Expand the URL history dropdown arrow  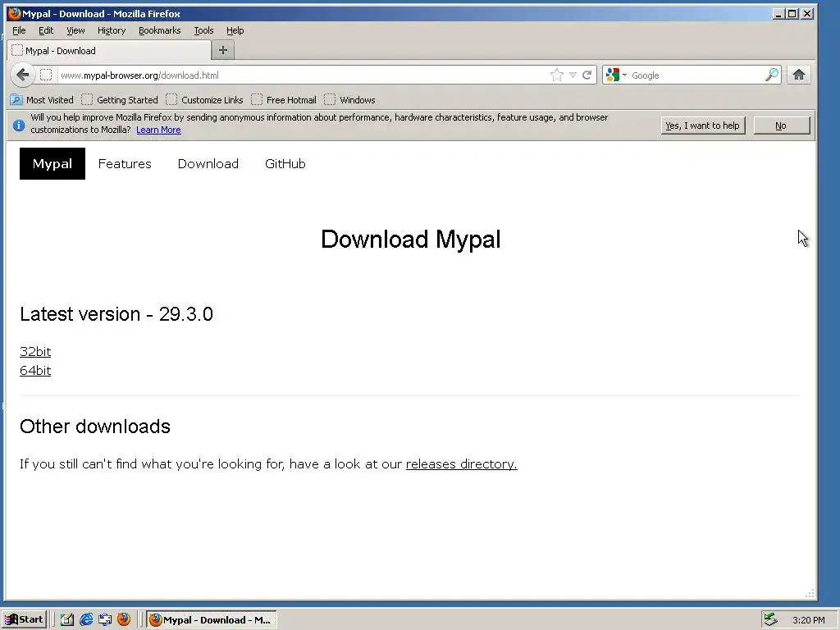572,75
